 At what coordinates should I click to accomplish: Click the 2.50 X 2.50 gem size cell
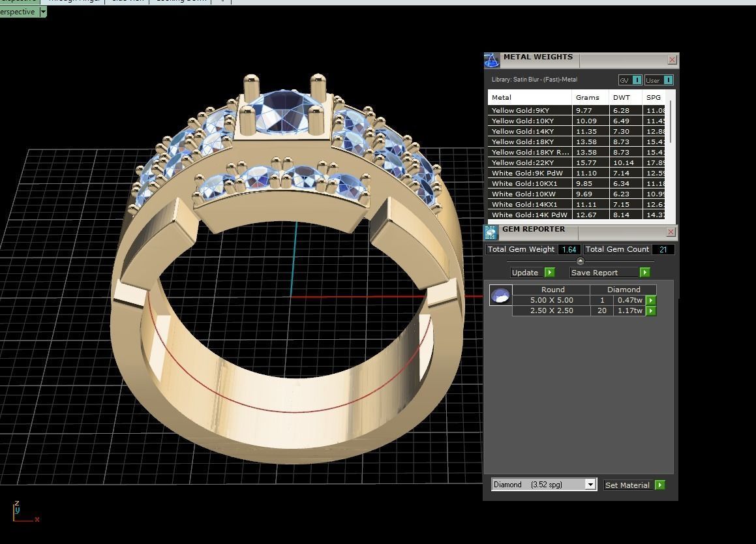(x=552, y=311)
